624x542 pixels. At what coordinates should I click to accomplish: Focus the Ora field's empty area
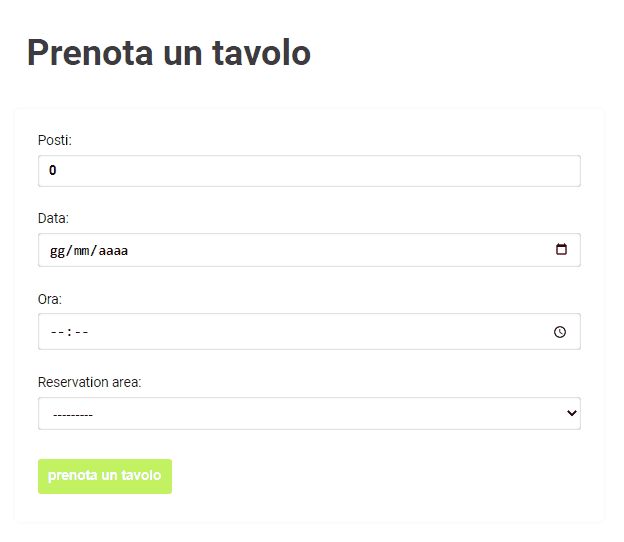click(x=318, y=331)
